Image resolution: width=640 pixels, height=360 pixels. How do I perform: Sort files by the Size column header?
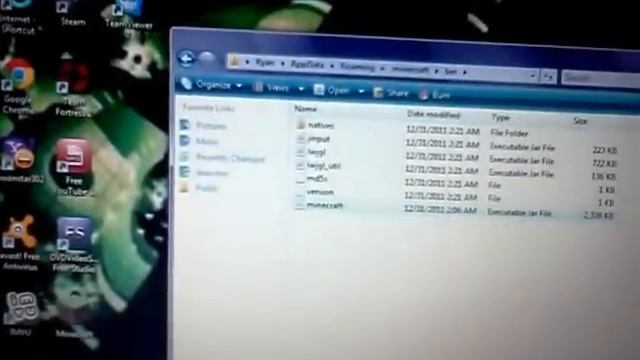click(580, 121)
